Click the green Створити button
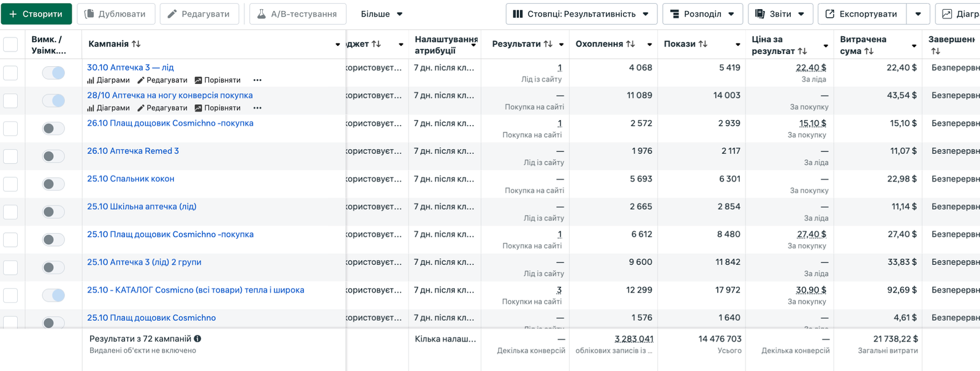The image size is (980, 371). 36,14
